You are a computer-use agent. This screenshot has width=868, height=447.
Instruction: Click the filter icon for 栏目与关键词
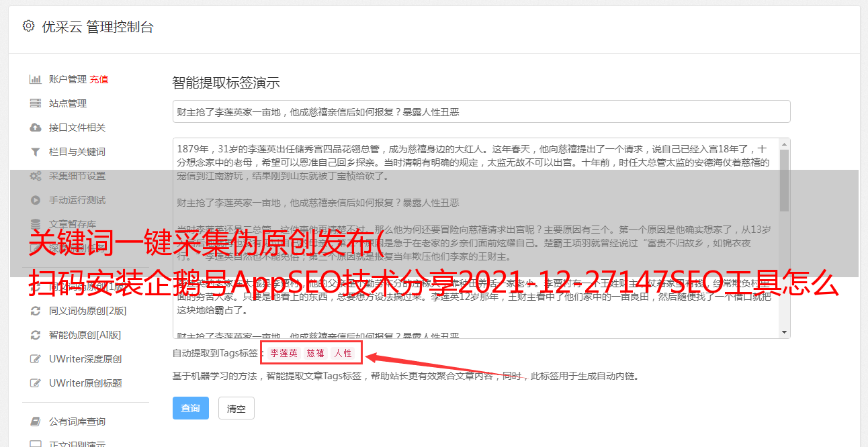click(35, 152)
